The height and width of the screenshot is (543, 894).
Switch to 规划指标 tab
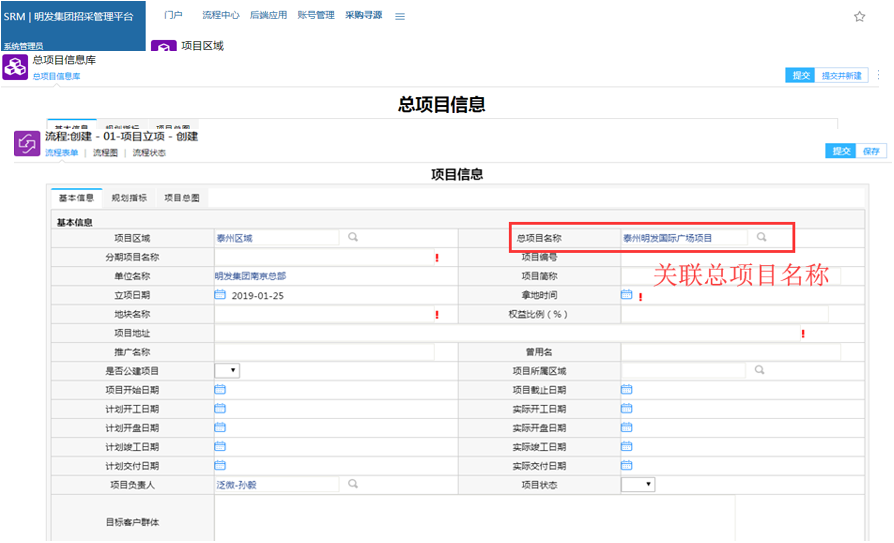point(129,198)
